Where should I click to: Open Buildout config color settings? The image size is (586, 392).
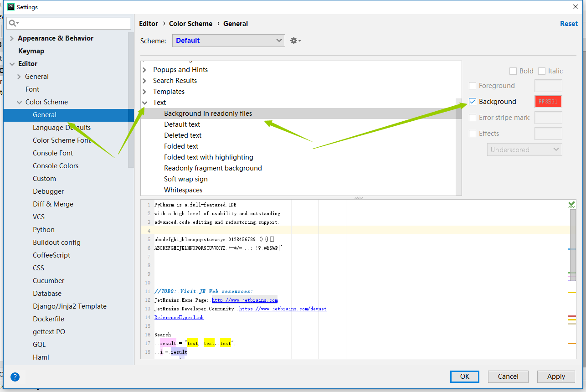(57, 242)
